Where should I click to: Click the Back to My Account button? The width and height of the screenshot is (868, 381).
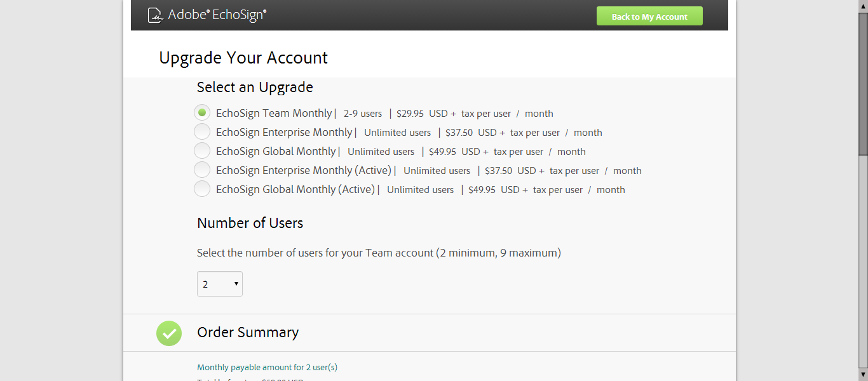(x=649, y=17)
